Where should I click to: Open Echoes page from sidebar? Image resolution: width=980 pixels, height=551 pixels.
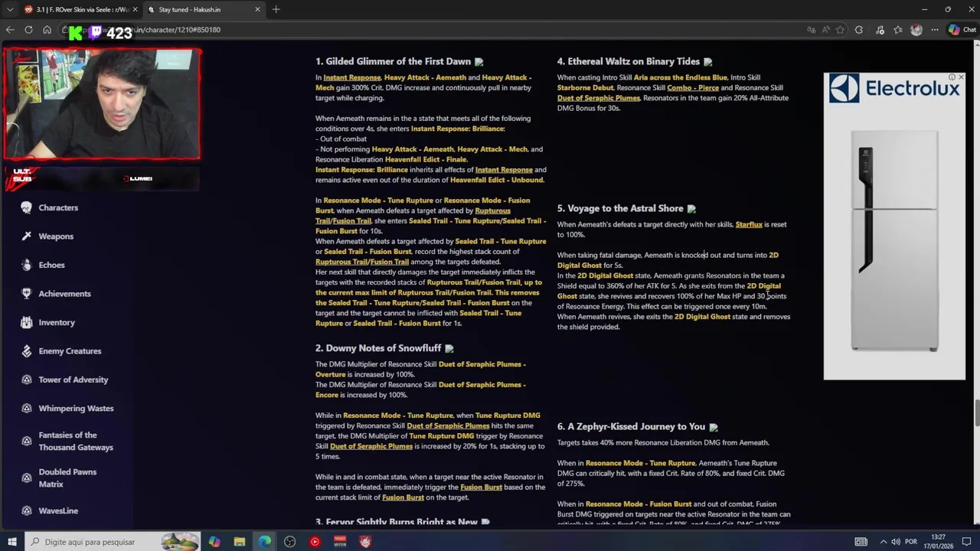coord(51,265)
